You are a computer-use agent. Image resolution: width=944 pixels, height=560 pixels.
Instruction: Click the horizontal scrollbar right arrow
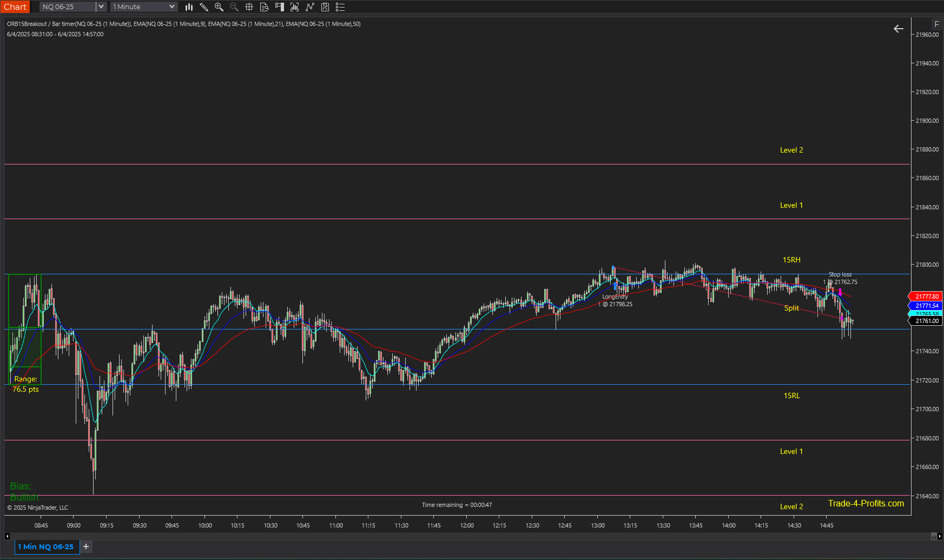coord(940,536)
